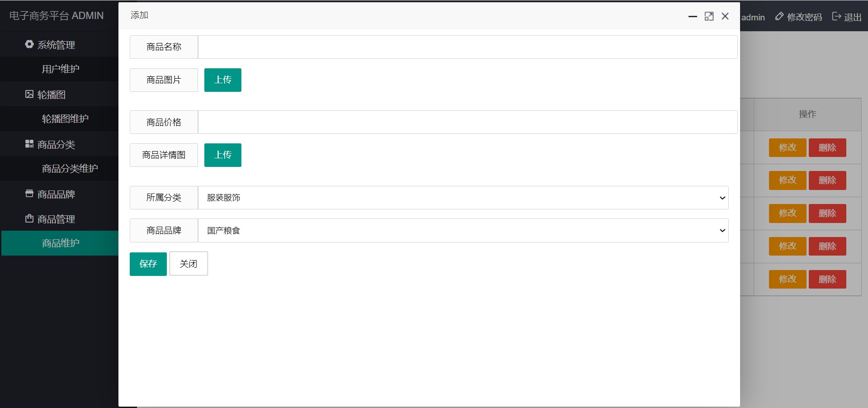This screenshot has height=408, width=868.
Task: Click the 保存 button
Action: 148,264
